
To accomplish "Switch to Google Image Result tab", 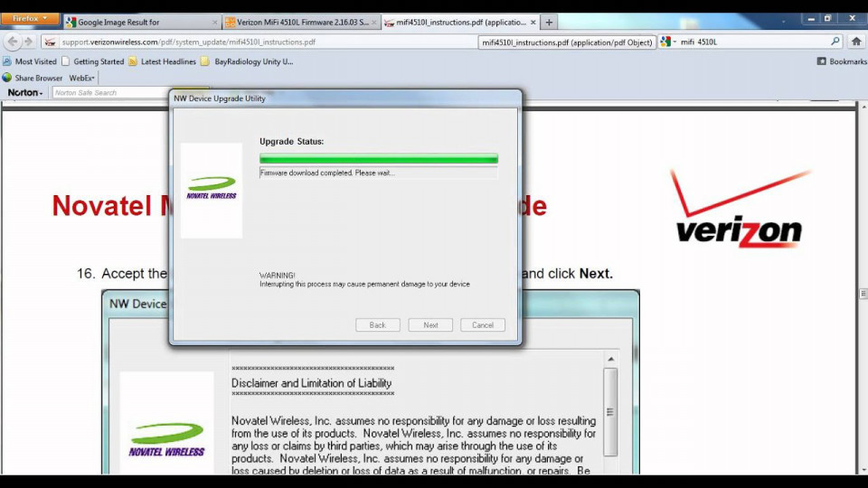I will coord(142,22).
